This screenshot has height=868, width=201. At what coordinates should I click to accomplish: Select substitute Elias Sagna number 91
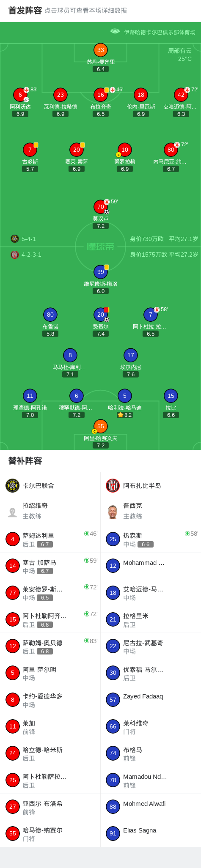(x=151, y=834)
